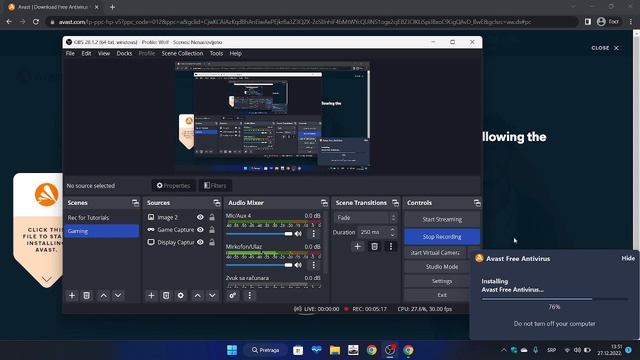Add a scene transition plus icon

pyautogui.click(x=357, y=246)
